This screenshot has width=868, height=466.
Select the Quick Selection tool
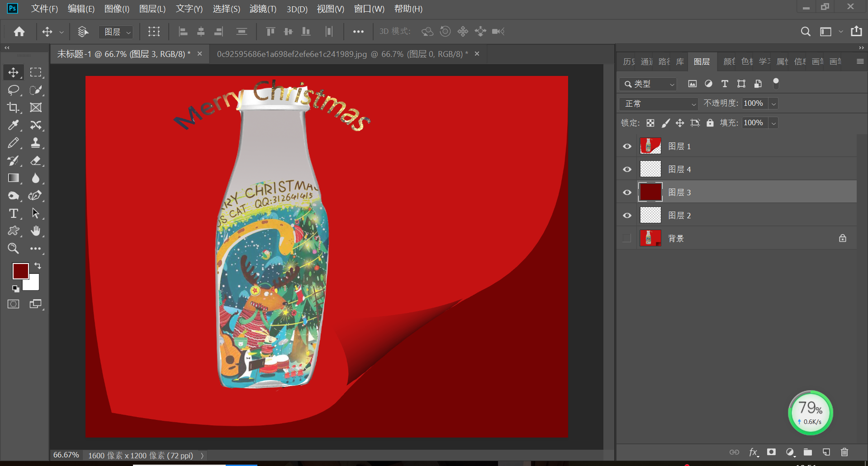36,90
